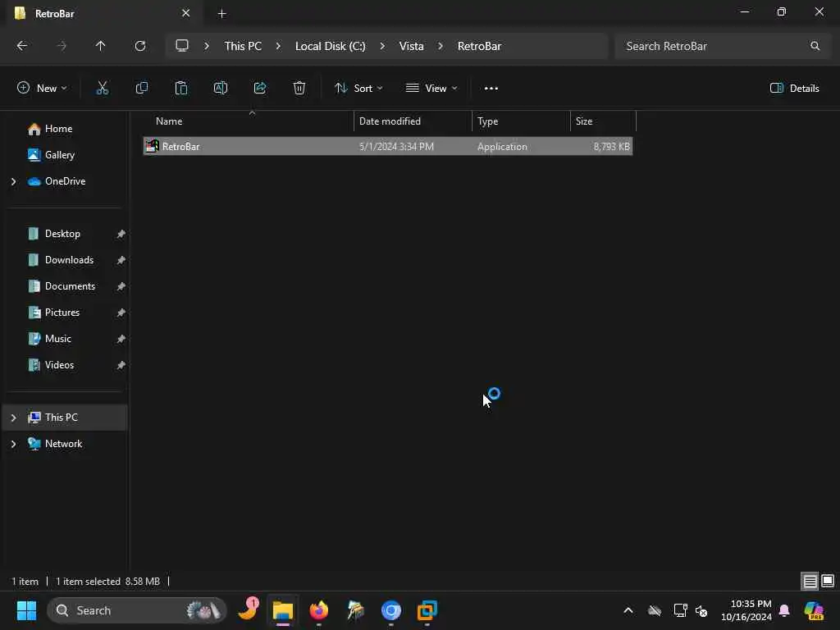Screen dimensions: 840x630
Task: Go forward with the right arrow
Action: coord(62,46)
